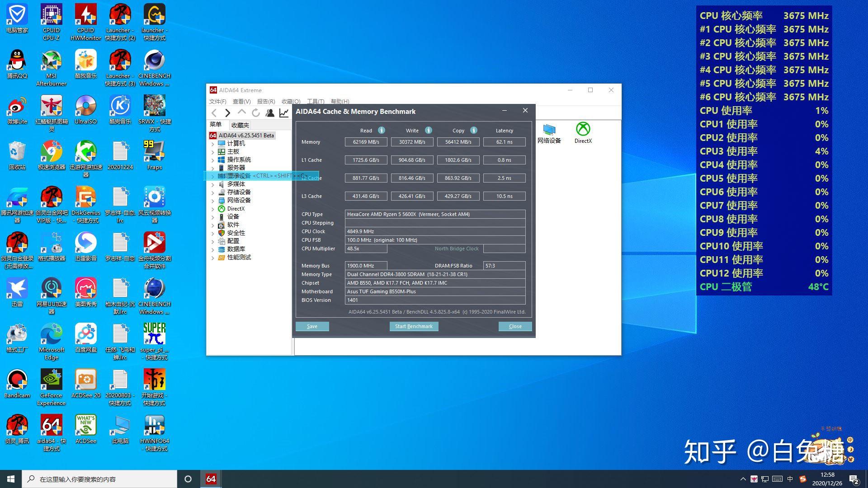
Task: Click the Copy column info icon
Action: pos(473,130)
